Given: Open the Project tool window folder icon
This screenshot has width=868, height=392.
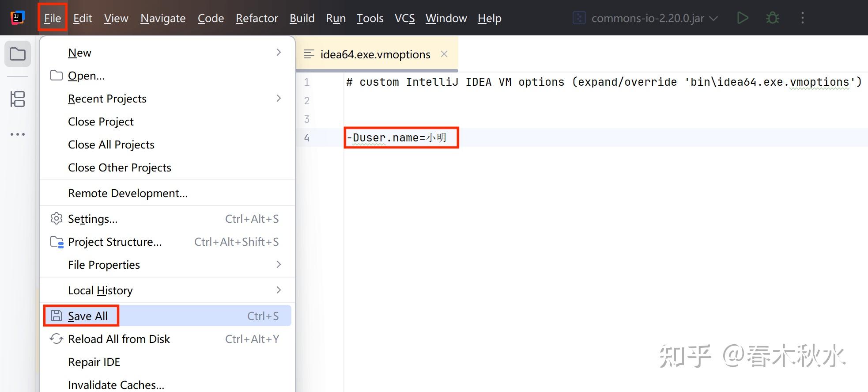Looking at the screenshot, I should [18, 54].
